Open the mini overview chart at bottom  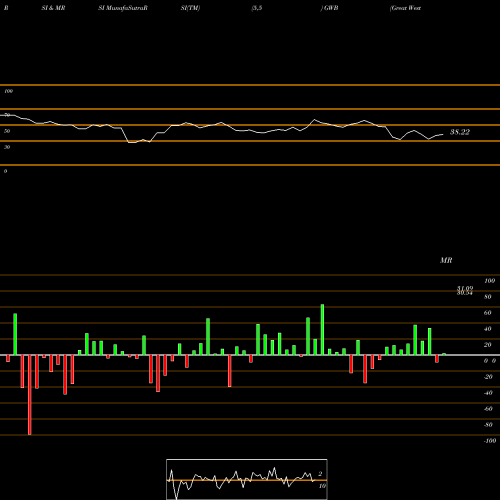[x=247, y=479]
